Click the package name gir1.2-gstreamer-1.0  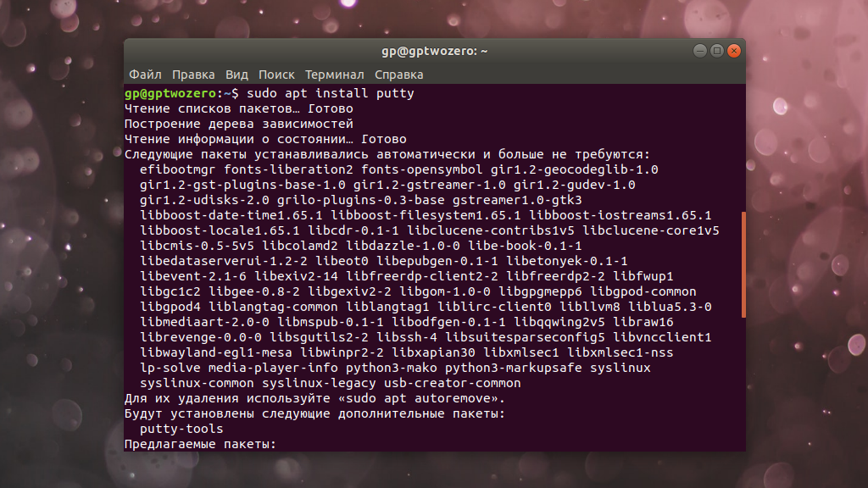430,185
